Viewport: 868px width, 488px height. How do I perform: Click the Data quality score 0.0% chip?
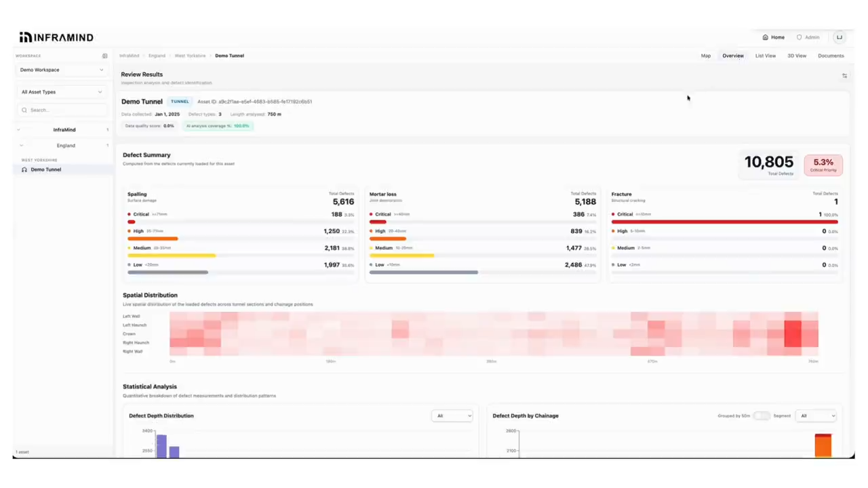pyautogui.click(x=149, y=126)
